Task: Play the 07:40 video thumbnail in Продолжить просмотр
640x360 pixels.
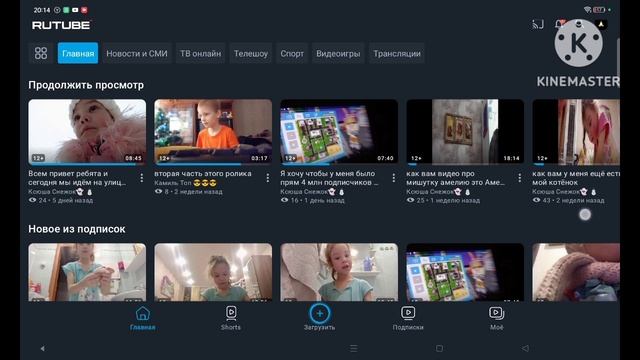Action: click(339, 132)
